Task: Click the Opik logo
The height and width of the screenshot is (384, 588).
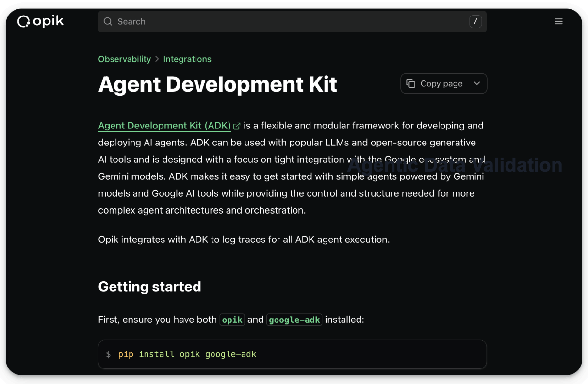Action: 41,21
